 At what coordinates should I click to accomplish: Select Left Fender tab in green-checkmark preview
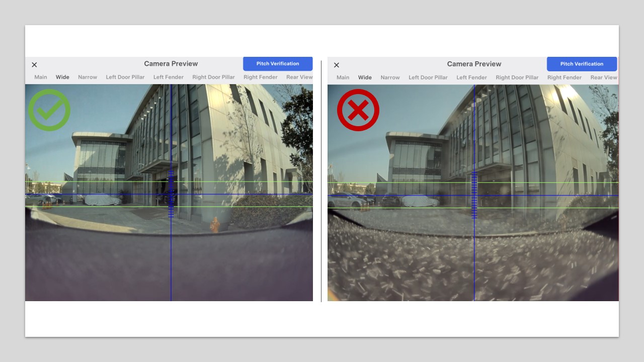169,77
